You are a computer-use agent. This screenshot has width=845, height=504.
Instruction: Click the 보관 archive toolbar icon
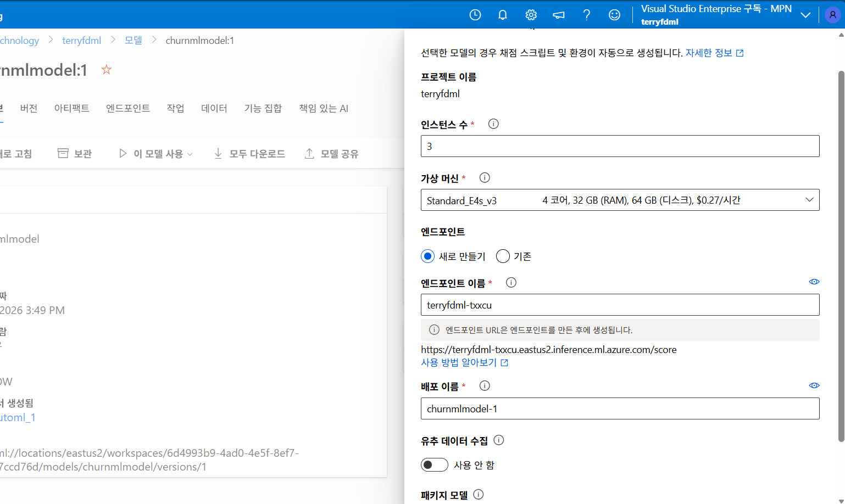(x=74, y=154)
